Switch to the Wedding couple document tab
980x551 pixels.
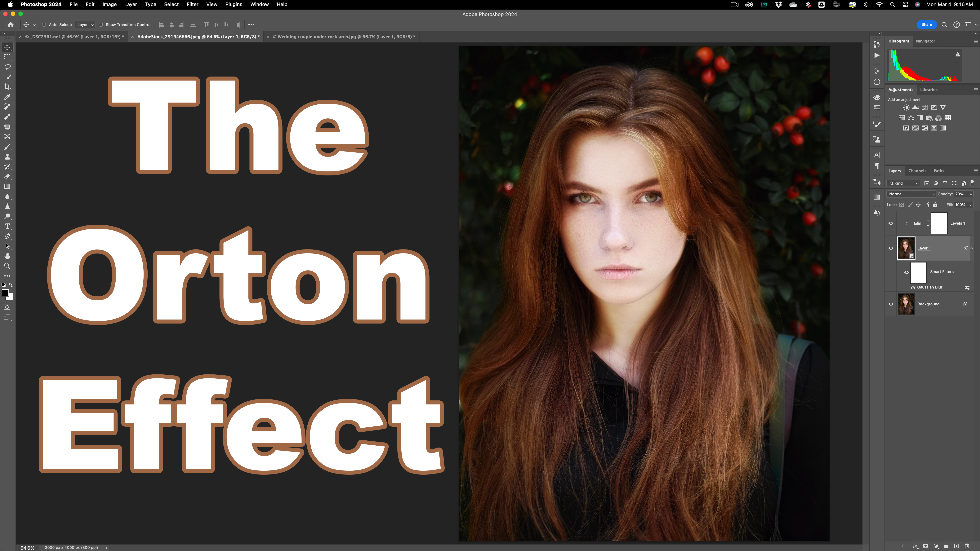[x=344, y=37]
